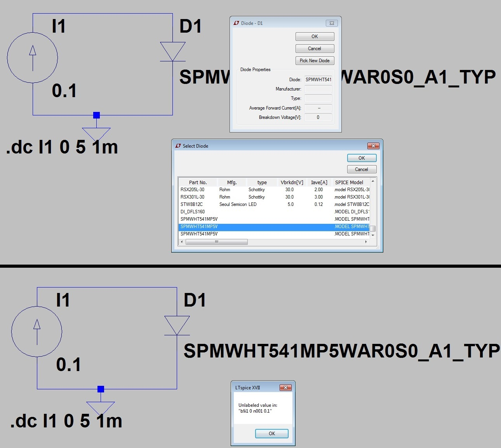Edit Average Forward Current field

[318, 108]
